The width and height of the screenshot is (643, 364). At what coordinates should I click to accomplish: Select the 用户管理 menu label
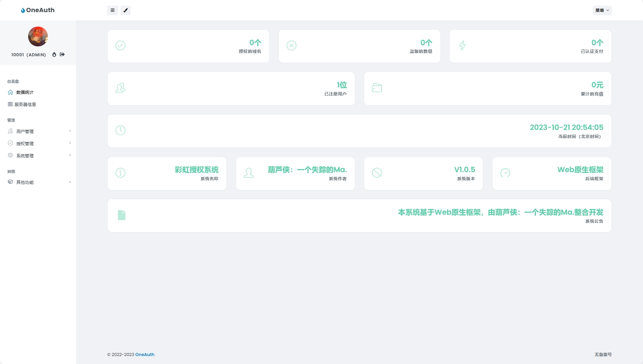[x=25, y=131]
